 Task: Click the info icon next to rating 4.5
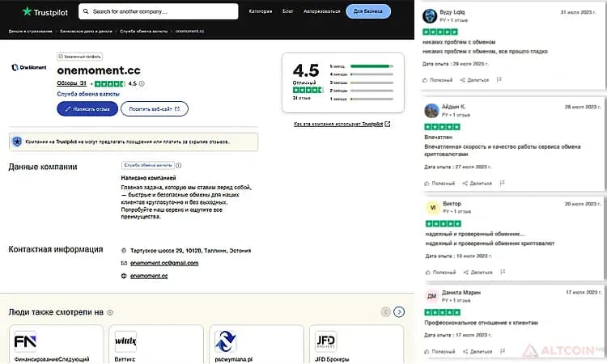pyautogui.click(x=142, y=83)
